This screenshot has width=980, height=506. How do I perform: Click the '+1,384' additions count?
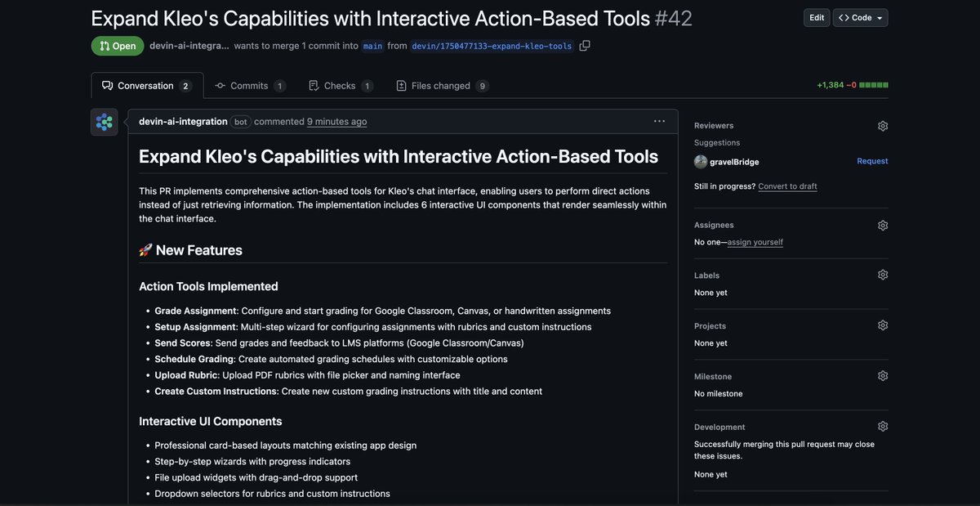tap(831, 85)
